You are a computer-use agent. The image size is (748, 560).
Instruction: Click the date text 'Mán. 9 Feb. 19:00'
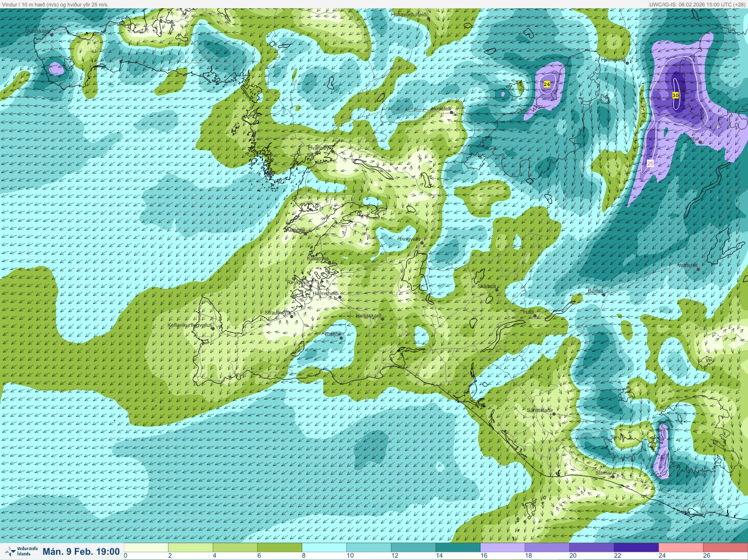(x=81, y=551)
